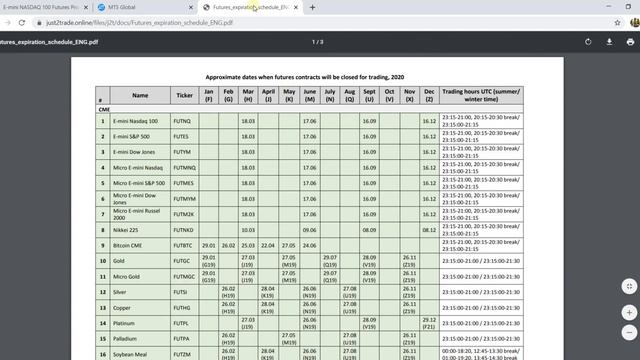Switch to the E-mini NASDAQ 100 Futures tab
640x360 pixels.
point(41,7)
